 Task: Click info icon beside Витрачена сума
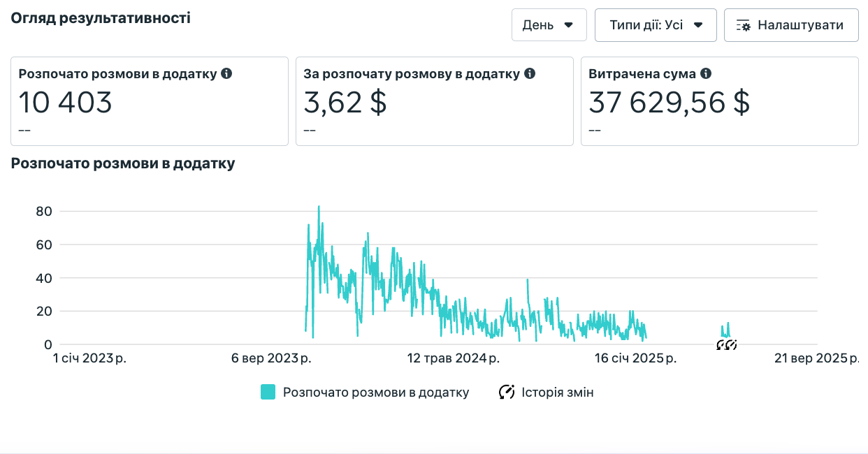click(706, 73)
